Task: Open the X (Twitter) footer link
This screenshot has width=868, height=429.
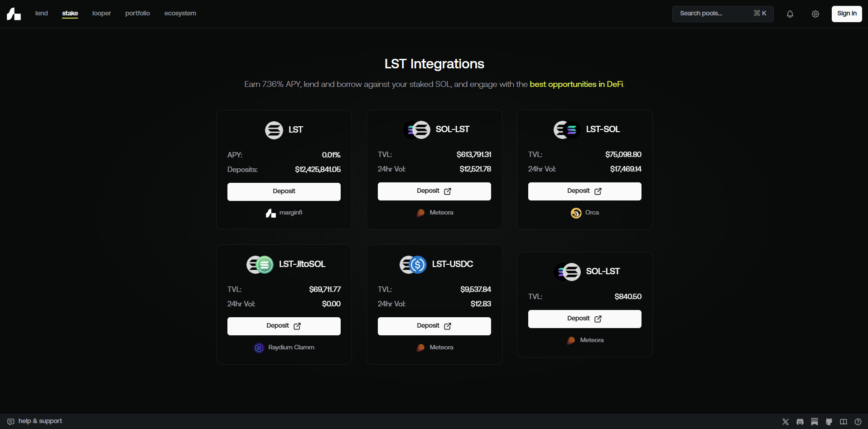Action: 786,422
